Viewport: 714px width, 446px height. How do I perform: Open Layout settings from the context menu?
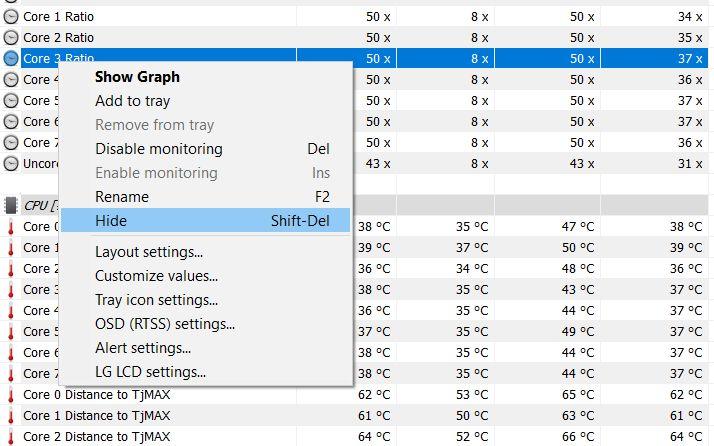tap(148, 252)
